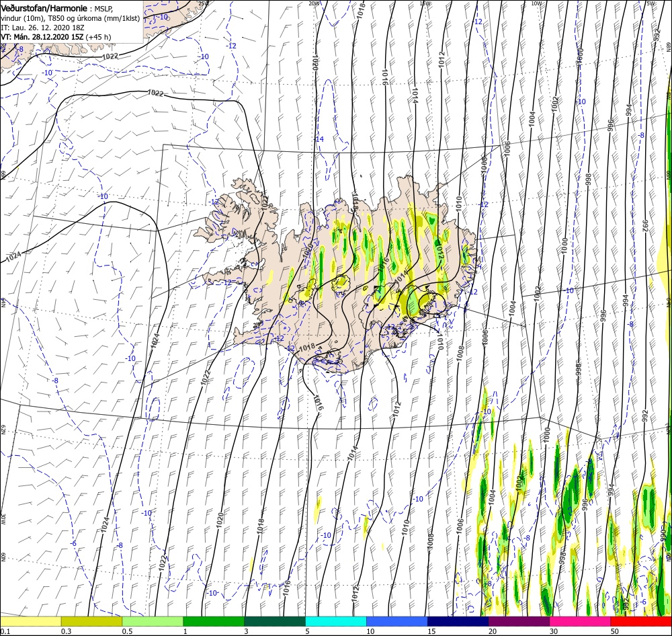
Task: Click the Veðurstofan/Harmonie title text
Action: [x=45, y=8]
